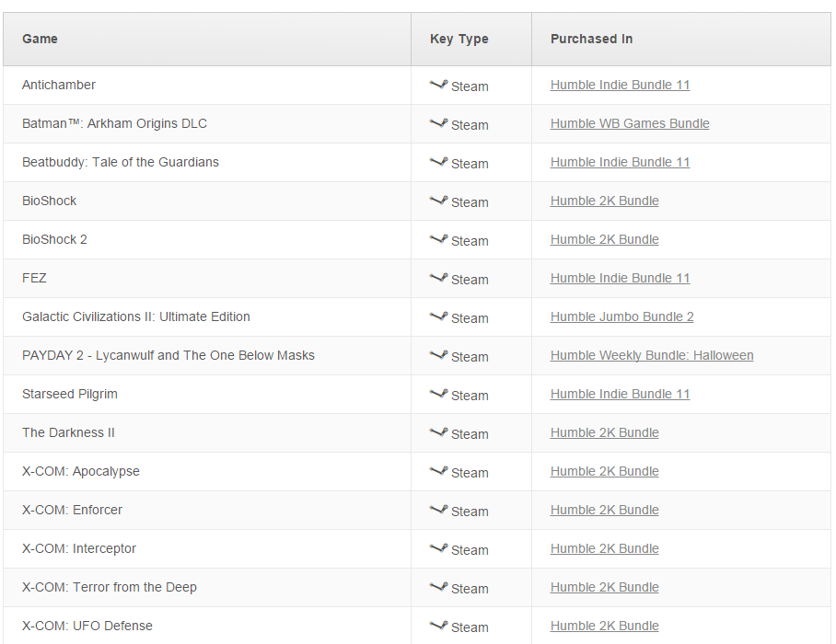The image size is (836, 644).
Task: Click the Steam icon in the FEZ row
Action: pos(438,278)
